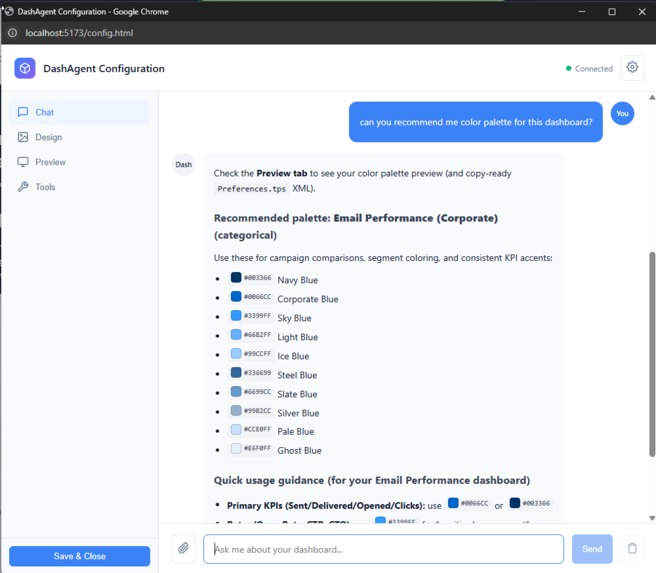656x573 pixels.
Task: Click the Ice Blue #99CCFF swatch
Action: 236,353
